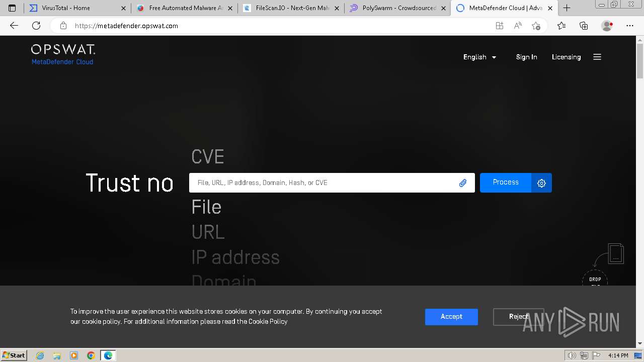Click the tab actions menu icon
The height and width of the screenshot is (362, 644).
12,8
